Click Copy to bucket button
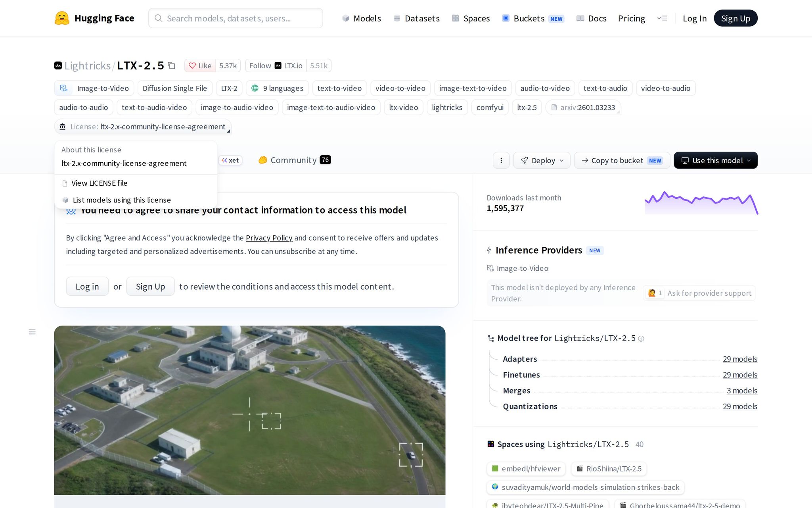 coord(622,160)
